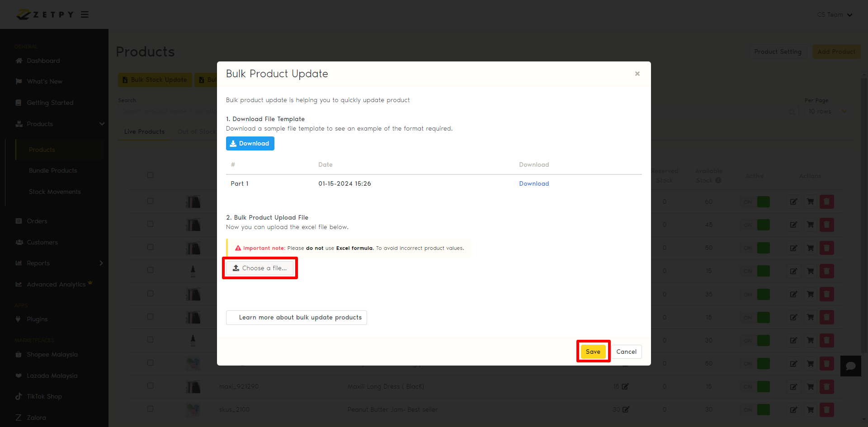Viewport: 868px width, 427px height.
Task: Click the blue Download template button
Action: click(x=250, y=143)
